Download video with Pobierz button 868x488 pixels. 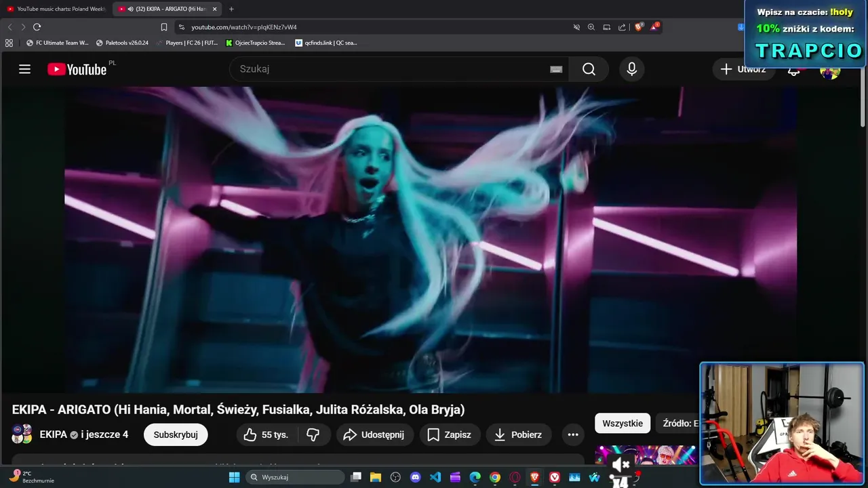click(x=519, y=434)
